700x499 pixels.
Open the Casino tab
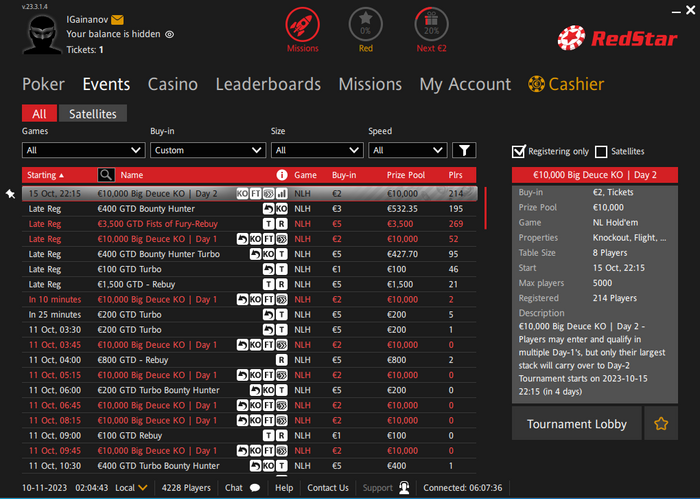[x=173, y=84]
